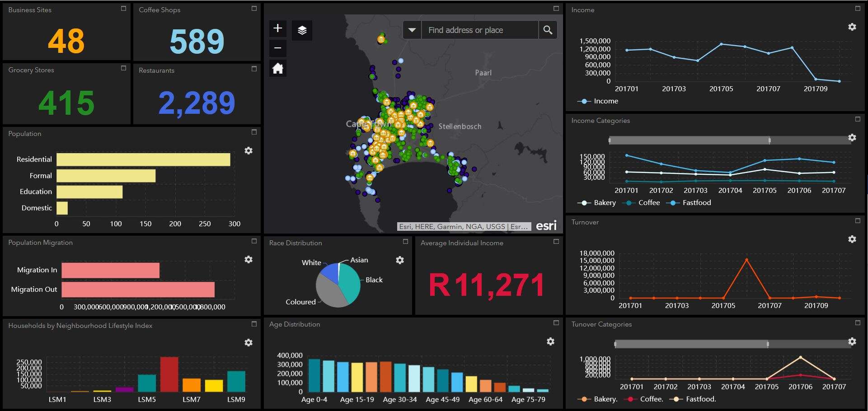868x411 pixels.
Task: Click the Find address or place field
Action: coord(479,30)
